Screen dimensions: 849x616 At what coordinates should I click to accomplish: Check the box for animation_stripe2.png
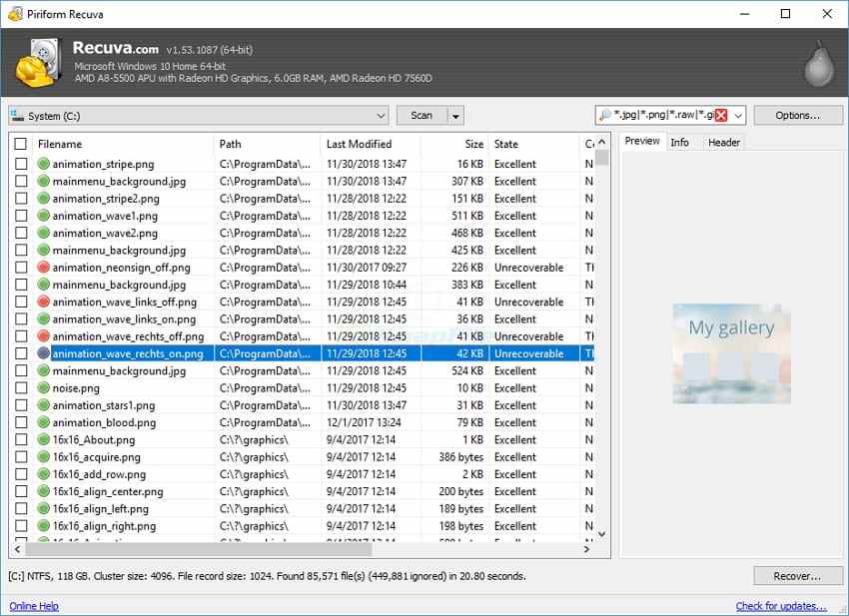21,198
